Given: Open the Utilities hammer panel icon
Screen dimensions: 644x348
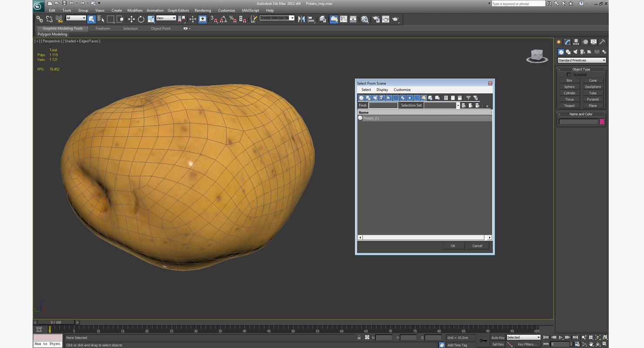Looking at the screenshot, I should pos(602,42).
